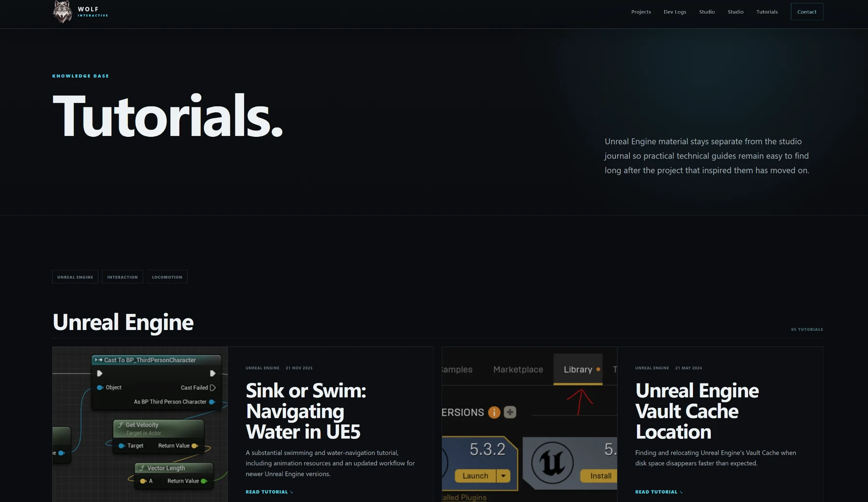Image resolution: width=868 pixels, height=502 pixels.
Task: Click the Tutorials. page heading
Action: [x=168, y=116]
